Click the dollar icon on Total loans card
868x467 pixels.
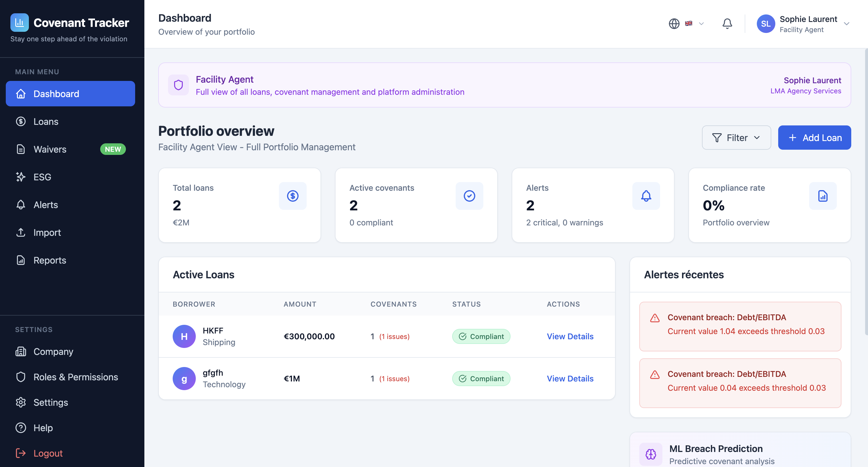click(x=293, y=196)
